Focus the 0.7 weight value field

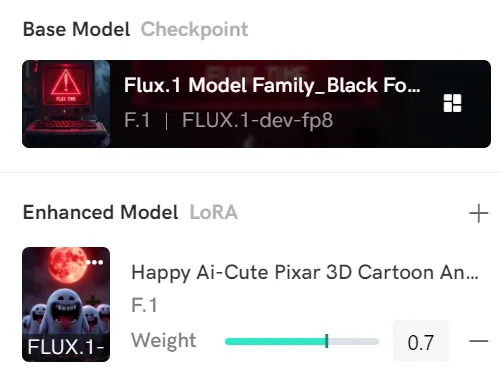coord(421,341)
